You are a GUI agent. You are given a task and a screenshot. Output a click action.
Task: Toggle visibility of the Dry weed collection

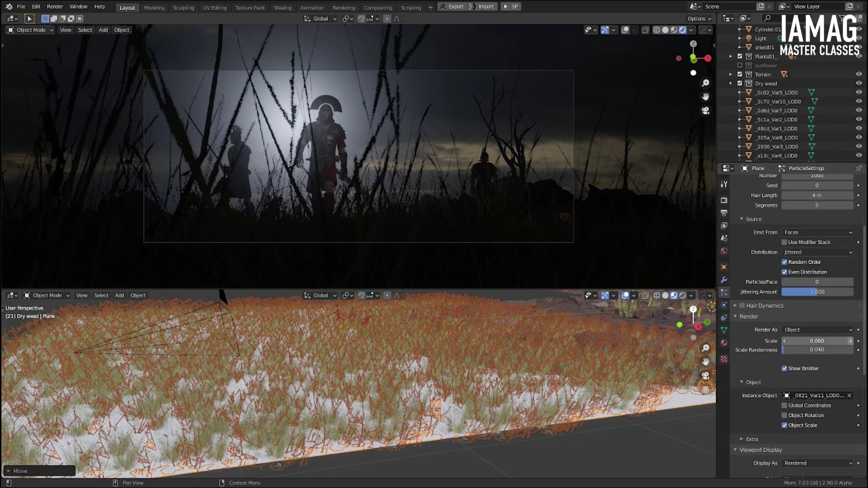pyautogui.click(x=858, y=83)
